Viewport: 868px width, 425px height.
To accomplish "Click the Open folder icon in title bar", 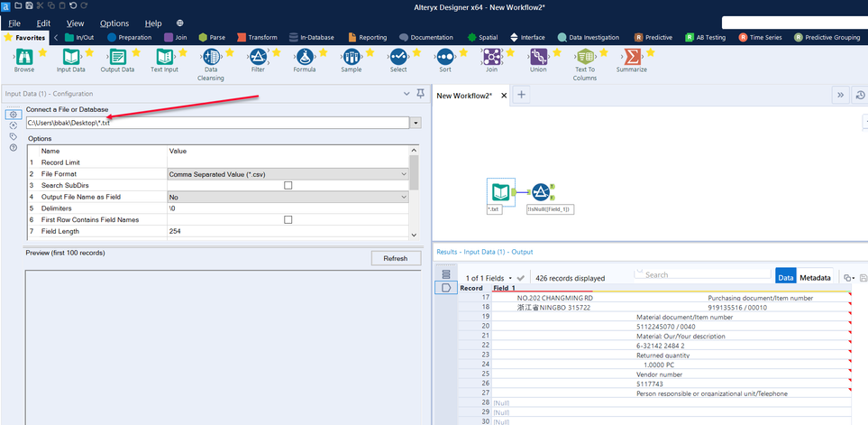I will click(x=18, y=5).
